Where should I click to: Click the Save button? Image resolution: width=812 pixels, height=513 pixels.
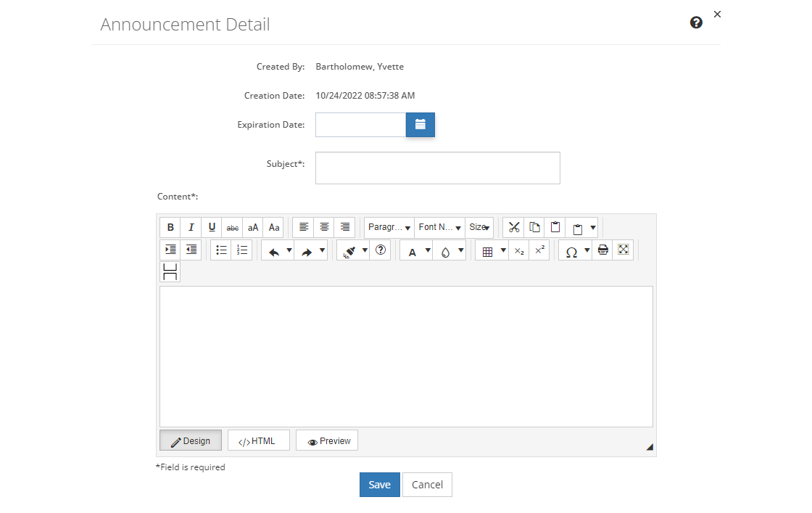point(379,485)
